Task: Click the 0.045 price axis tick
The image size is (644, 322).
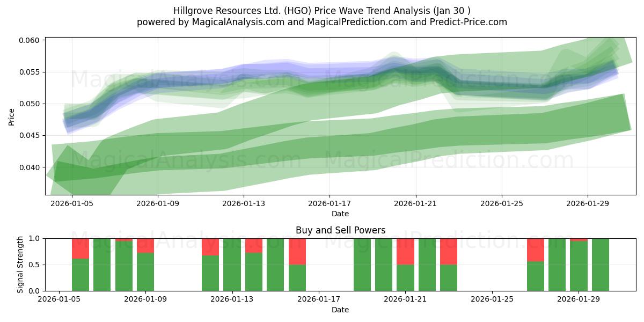Action: tap(30, 135)
